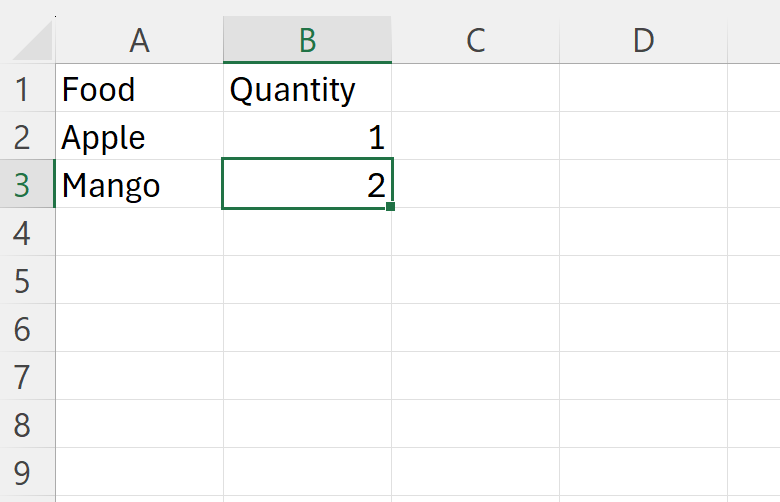Image resolution: width=780 pixels, height=502 pixels.
Task: Select column A header
Action: (139, 40)
